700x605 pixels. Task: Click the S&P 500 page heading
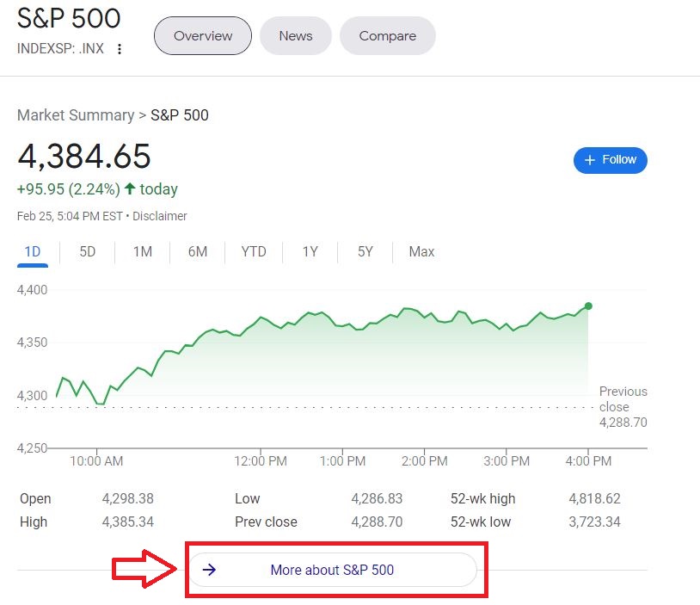tap(69, 18)
